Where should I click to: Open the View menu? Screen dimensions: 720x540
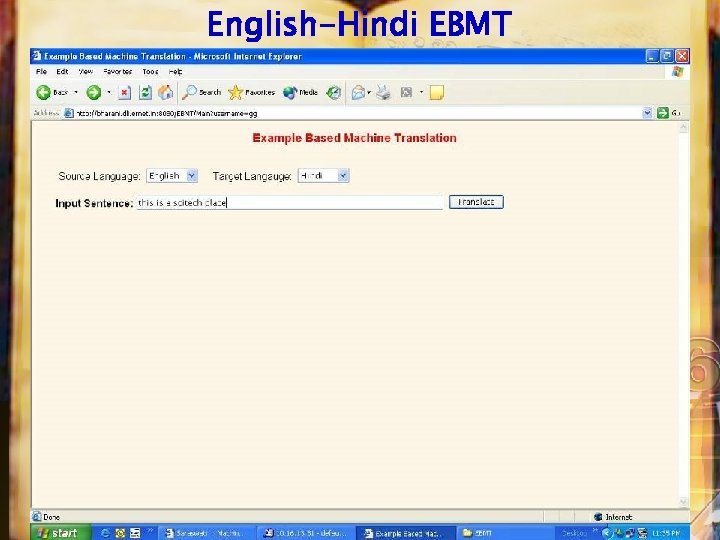click(x=85, y=72)
